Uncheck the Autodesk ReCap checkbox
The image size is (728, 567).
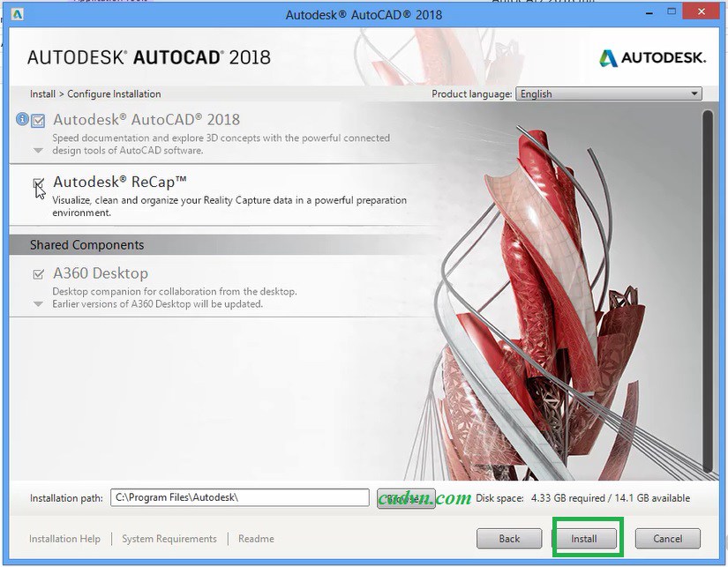[x=39, y=183]
